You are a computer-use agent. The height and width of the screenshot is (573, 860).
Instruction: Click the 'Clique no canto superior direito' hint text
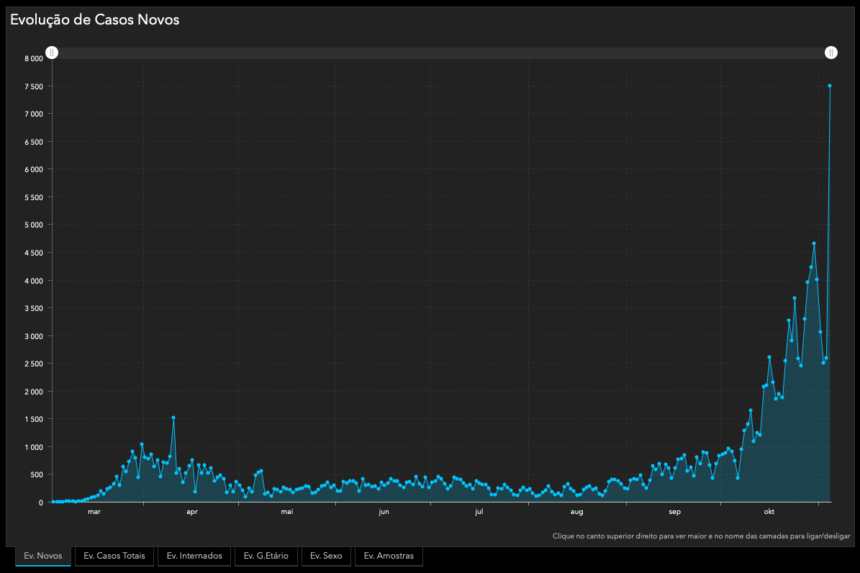(x=701, y=536)
